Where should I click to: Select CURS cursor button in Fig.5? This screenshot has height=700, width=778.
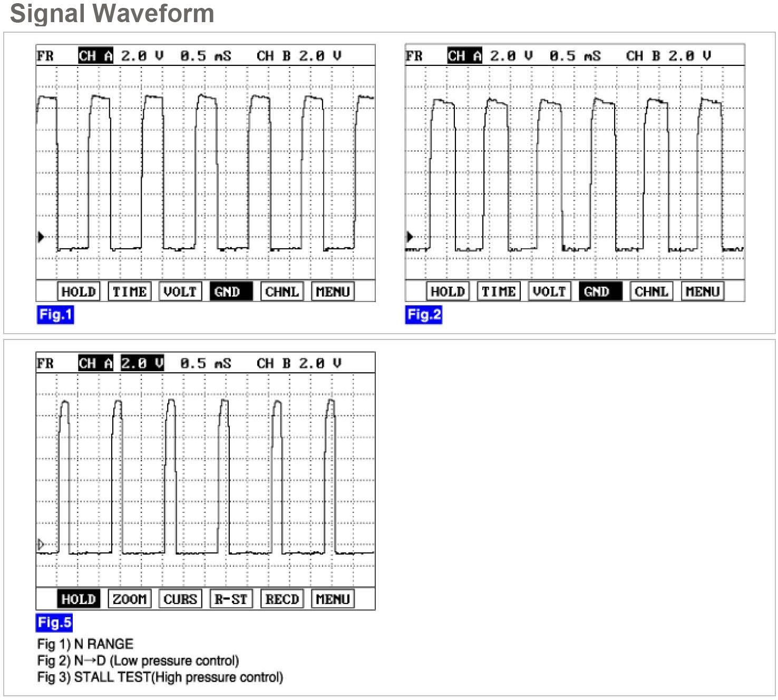click(180, 599)
